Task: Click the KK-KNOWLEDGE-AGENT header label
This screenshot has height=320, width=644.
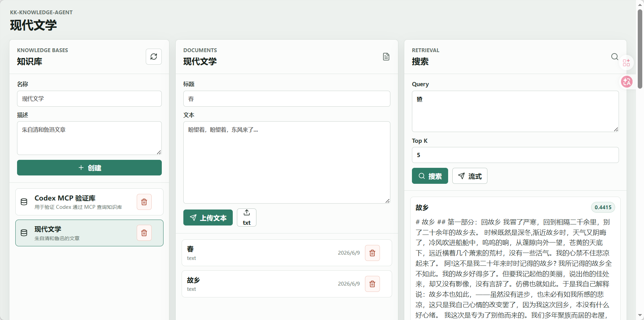Action: (x=41, y=13)
